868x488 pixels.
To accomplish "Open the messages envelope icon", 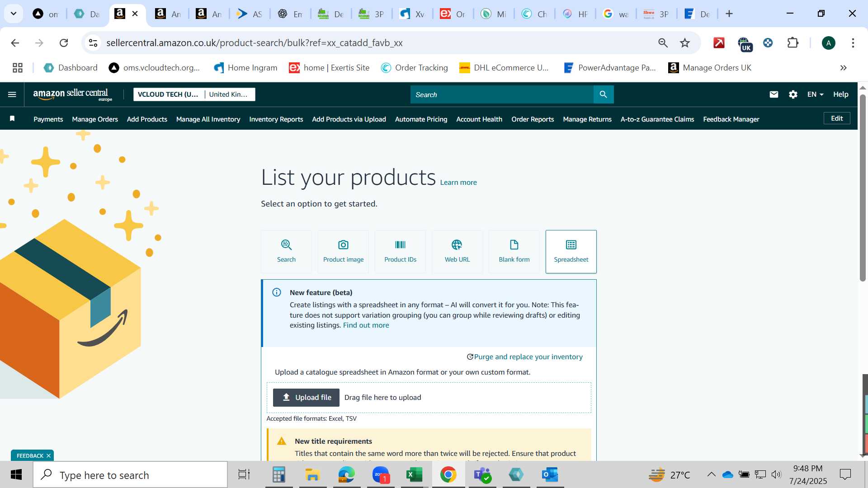I will [774, 94].
